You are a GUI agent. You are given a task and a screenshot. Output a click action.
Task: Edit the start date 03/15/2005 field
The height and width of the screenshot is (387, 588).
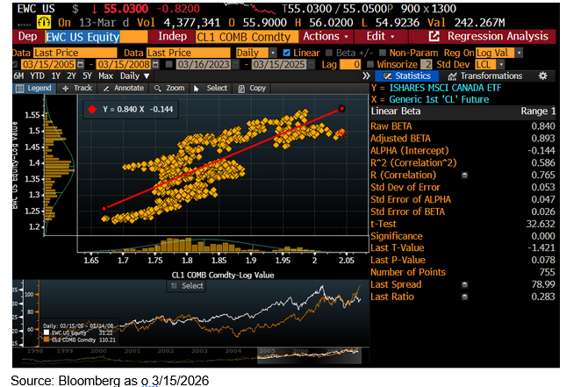48,65
